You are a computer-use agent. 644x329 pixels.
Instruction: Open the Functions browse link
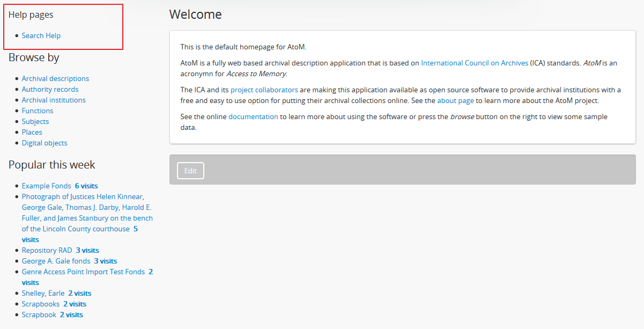point(38,111)
